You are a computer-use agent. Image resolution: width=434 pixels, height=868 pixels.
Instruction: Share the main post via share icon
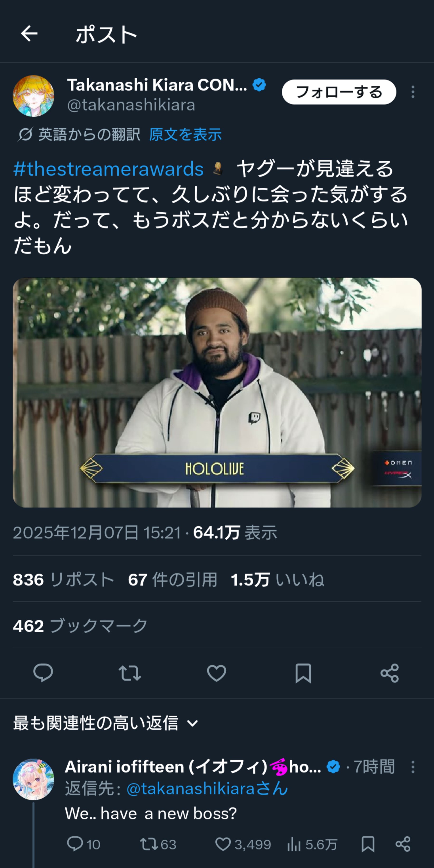coord(390,673)
